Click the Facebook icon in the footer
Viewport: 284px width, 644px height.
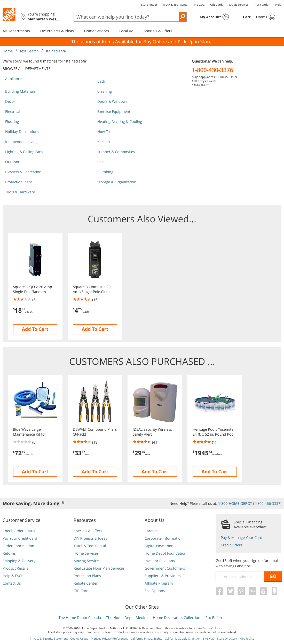[x=219, y=591]
